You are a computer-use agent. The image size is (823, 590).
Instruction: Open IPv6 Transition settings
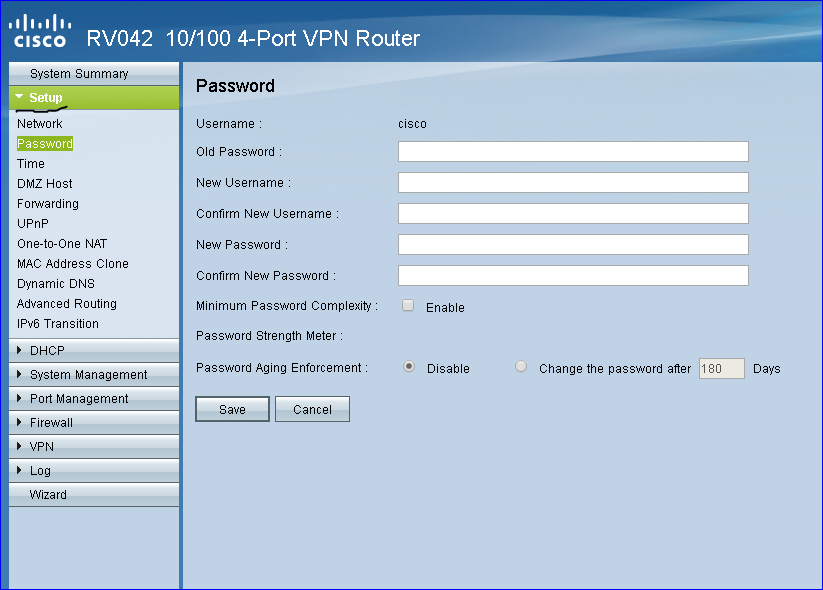tap(58, 324)
